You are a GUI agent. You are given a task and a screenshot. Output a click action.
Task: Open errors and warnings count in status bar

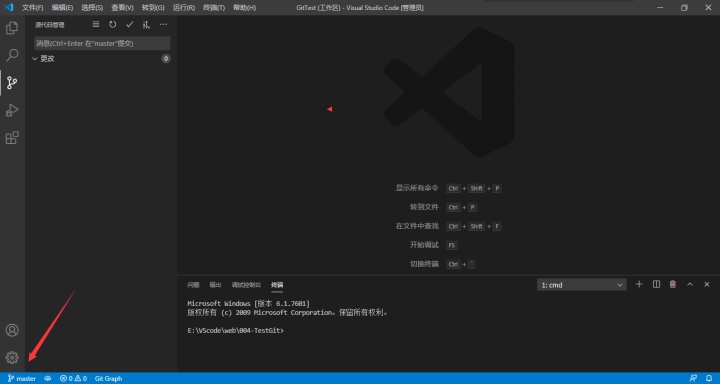pos(73,378)
